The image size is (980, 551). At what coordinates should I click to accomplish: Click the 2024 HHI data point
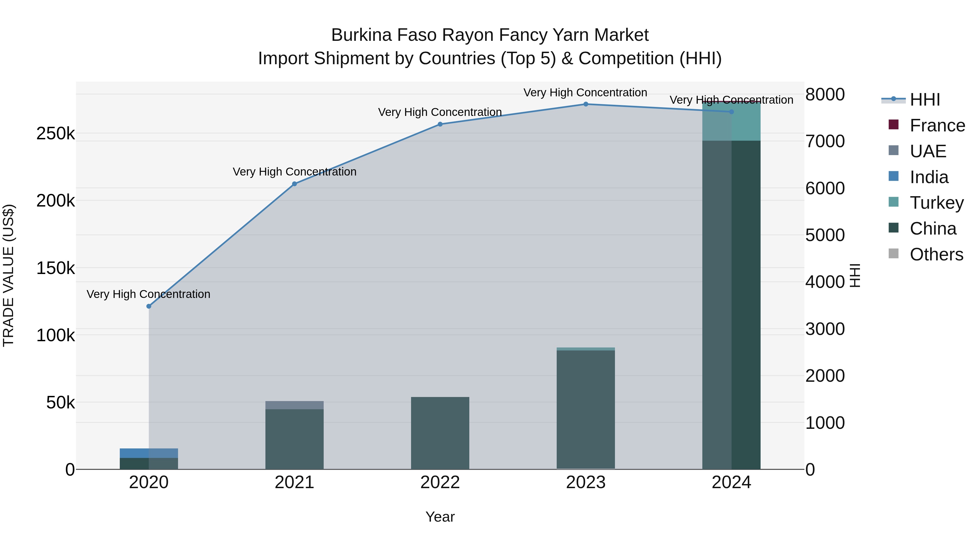pos(731,112)
